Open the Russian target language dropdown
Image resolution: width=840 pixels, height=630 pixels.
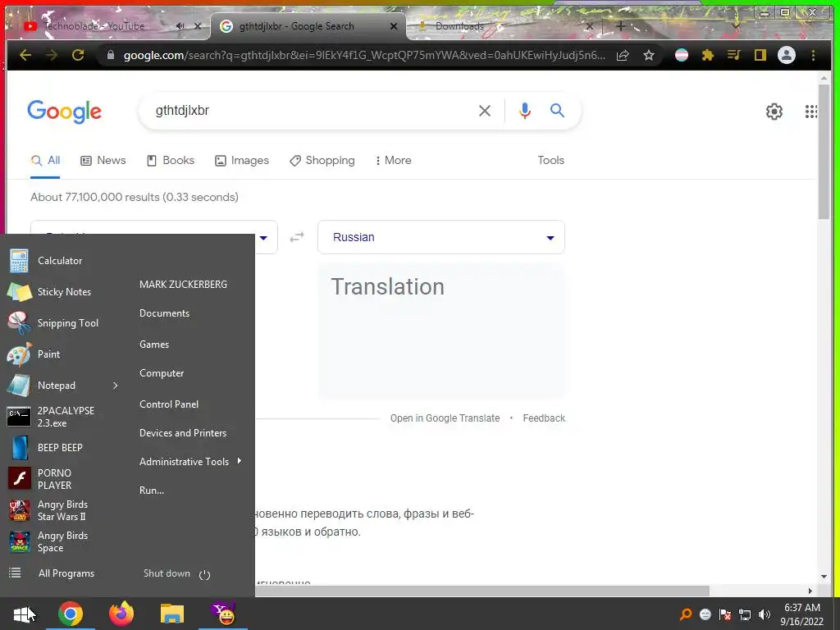point(441,237)
